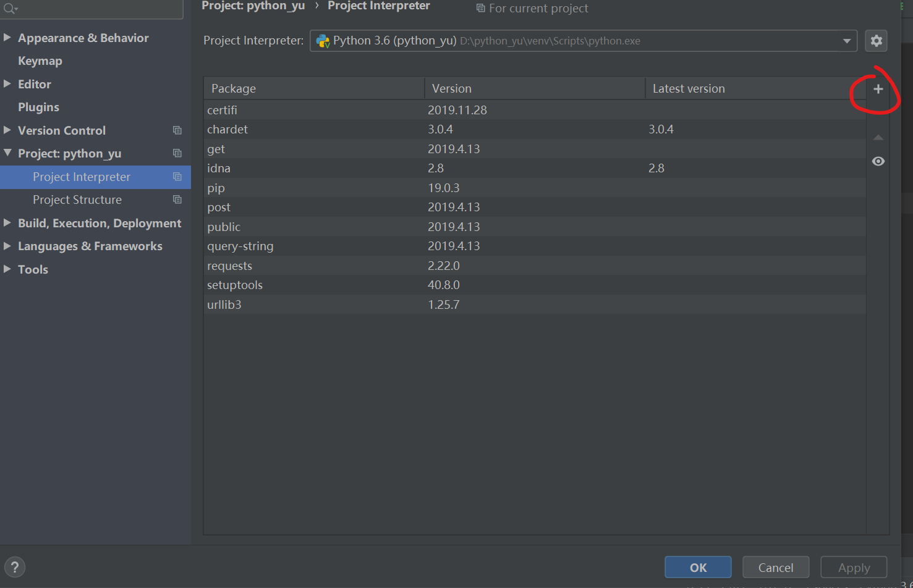
Task: Select the requests package row
Action: [x=535, y=266]
